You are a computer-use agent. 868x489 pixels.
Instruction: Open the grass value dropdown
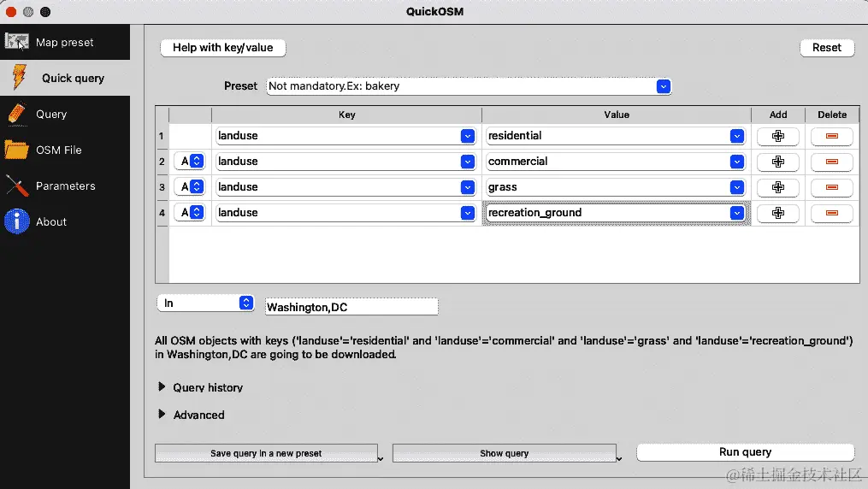click(737, 187)
